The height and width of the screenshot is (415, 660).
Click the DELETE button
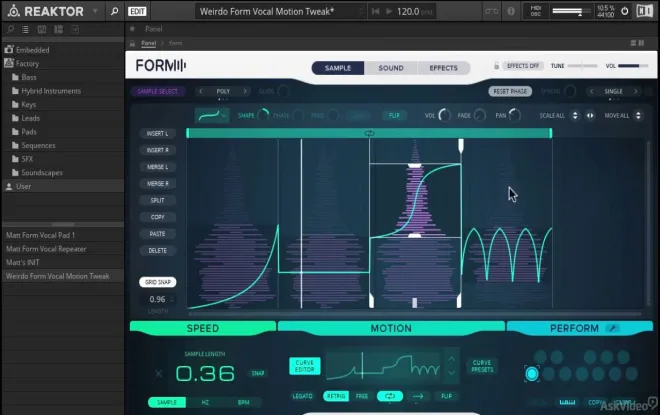[x=157, y=250]
